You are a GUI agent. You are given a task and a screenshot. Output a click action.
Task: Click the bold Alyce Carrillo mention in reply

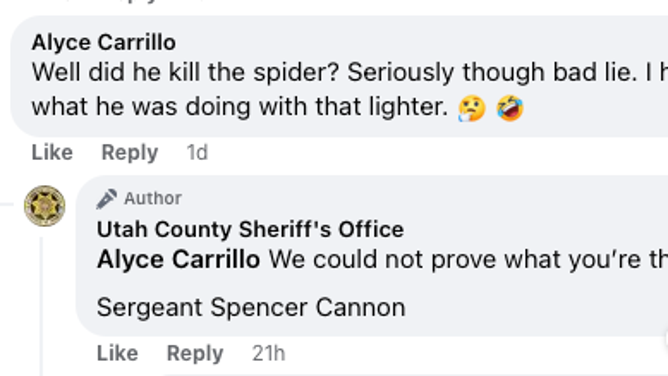pyautogui.click(x=179, y=259)
